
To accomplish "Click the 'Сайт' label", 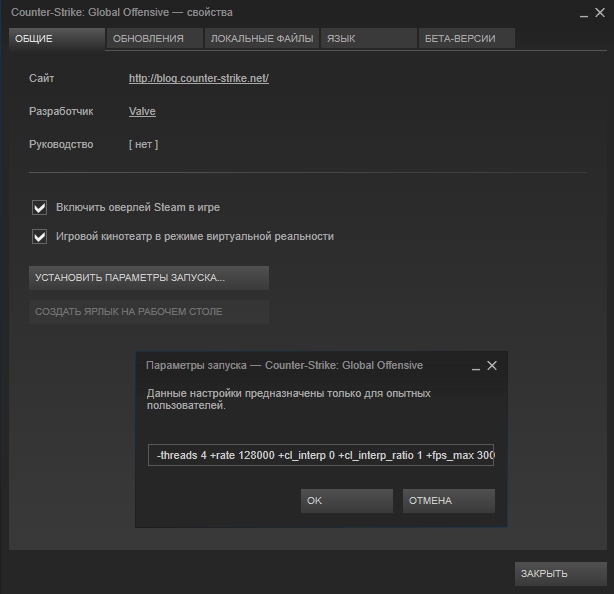I will pos(42,78).
